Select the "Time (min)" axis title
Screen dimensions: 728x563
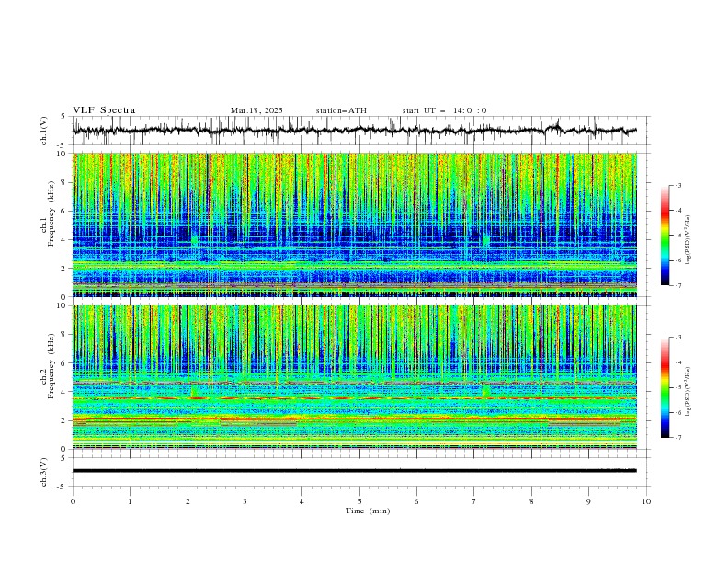click(368, 511)
